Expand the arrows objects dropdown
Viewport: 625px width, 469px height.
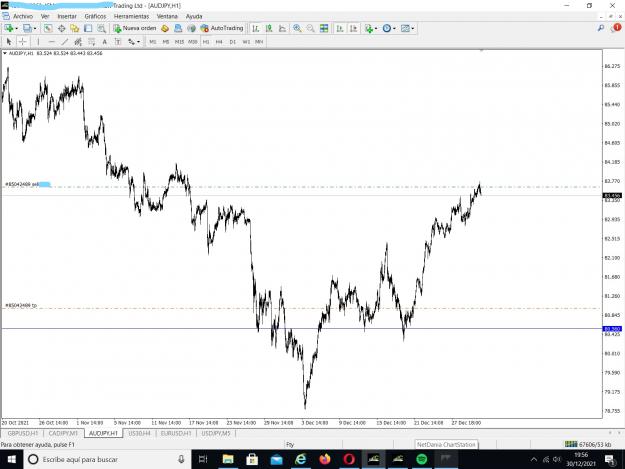point(138,41)
